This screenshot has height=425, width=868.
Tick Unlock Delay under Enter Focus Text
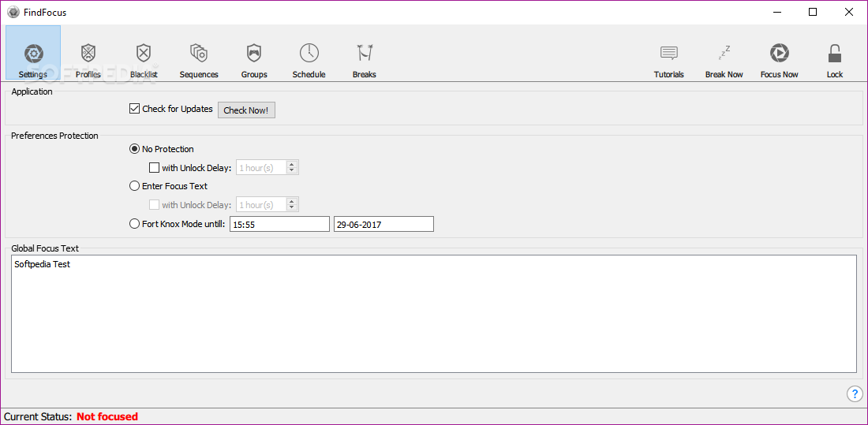click(x=154, y=205)
